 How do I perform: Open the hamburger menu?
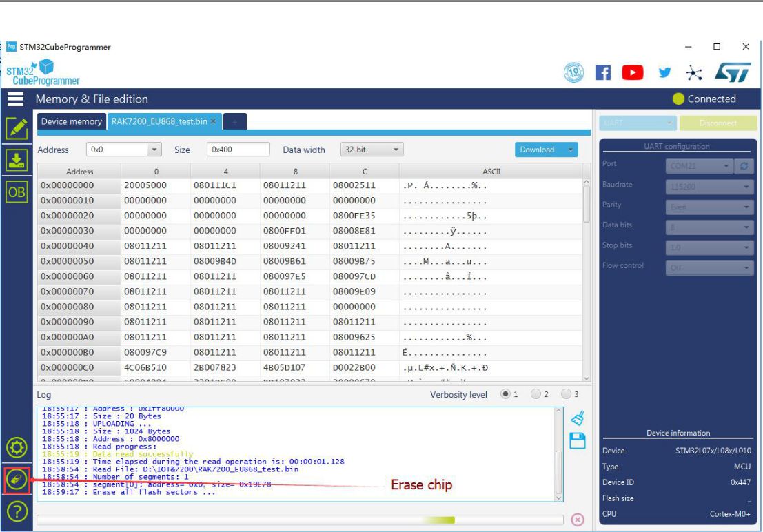(x=15, y=99)
